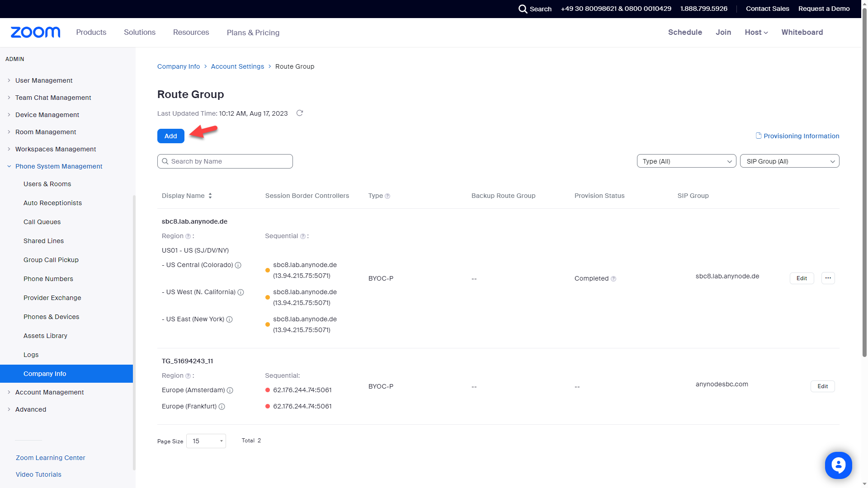Open Auto Receptionists in sidebar
Image resolution: width=868 pixels, height=488 pixels.
52,203
